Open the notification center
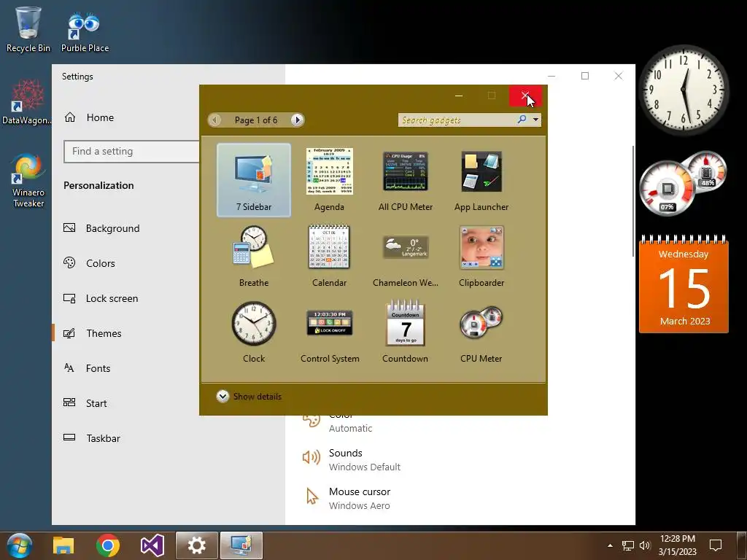 (x=715, y=545)
